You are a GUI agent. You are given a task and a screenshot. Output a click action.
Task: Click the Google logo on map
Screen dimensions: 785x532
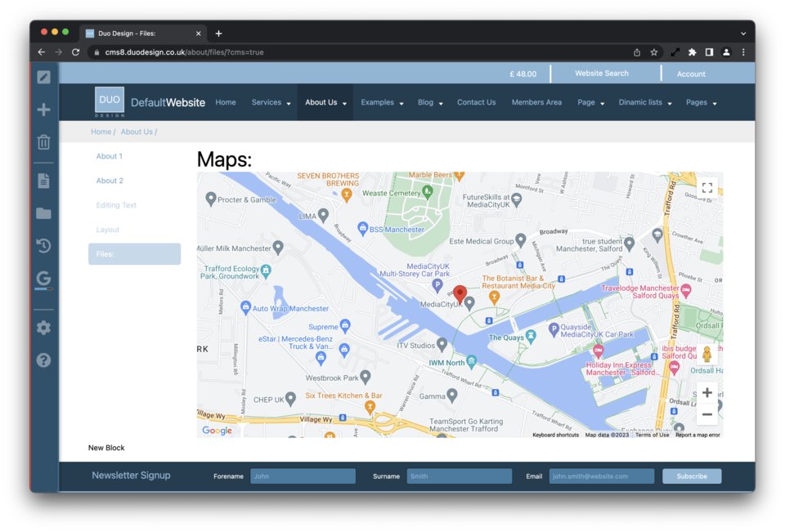tap(217, 431)
